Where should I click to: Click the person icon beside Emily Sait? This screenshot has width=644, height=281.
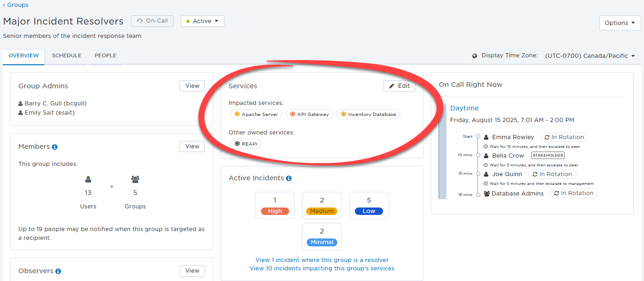tap(21, 113)
